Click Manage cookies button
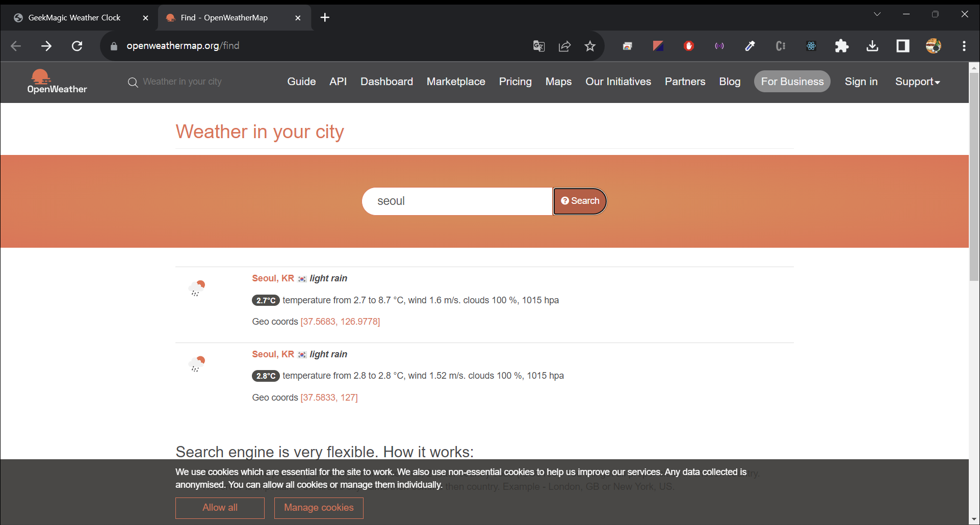This screenshot has width=980, height=525. (x=319, y=508)
